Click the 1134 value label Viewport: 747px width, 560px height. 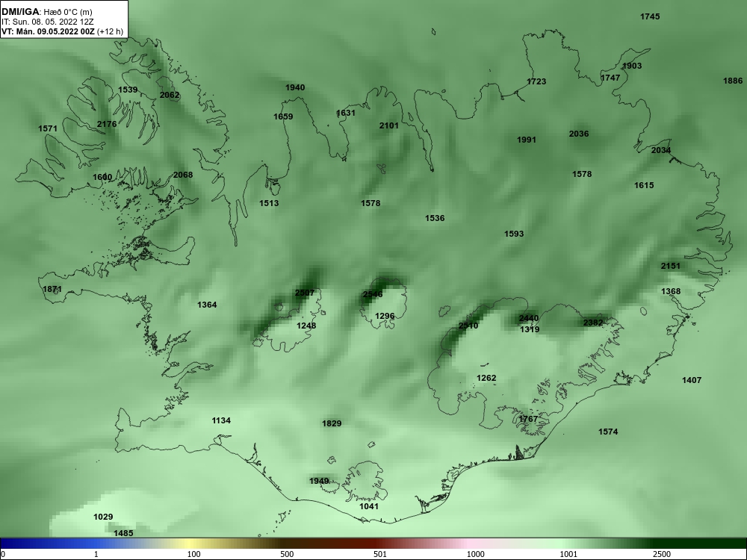[x=221, y=420]
